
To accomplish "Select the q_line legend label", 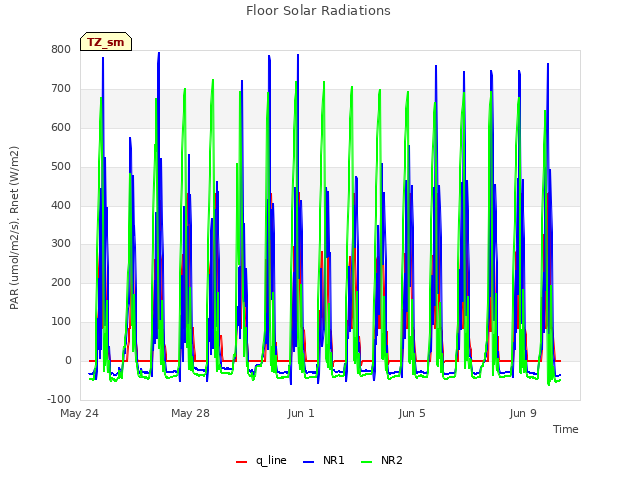I will point(271,460).
